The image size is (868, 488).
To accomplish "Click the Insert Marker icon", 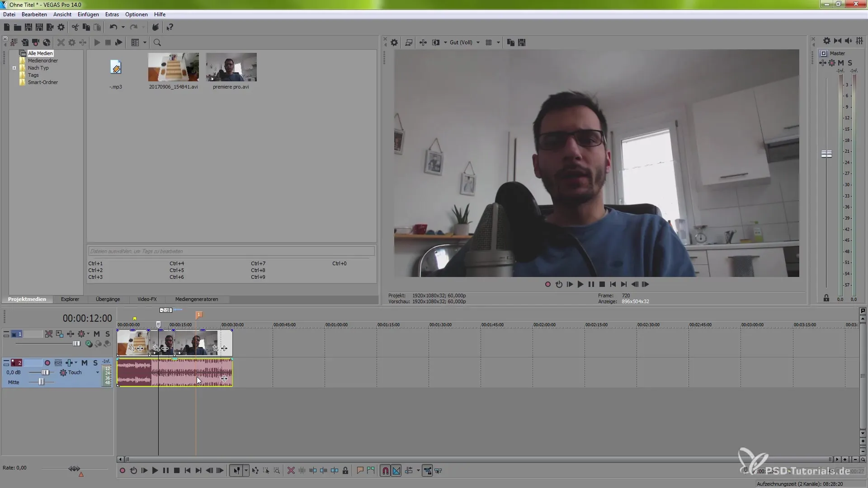I will [x=360, y=471].
